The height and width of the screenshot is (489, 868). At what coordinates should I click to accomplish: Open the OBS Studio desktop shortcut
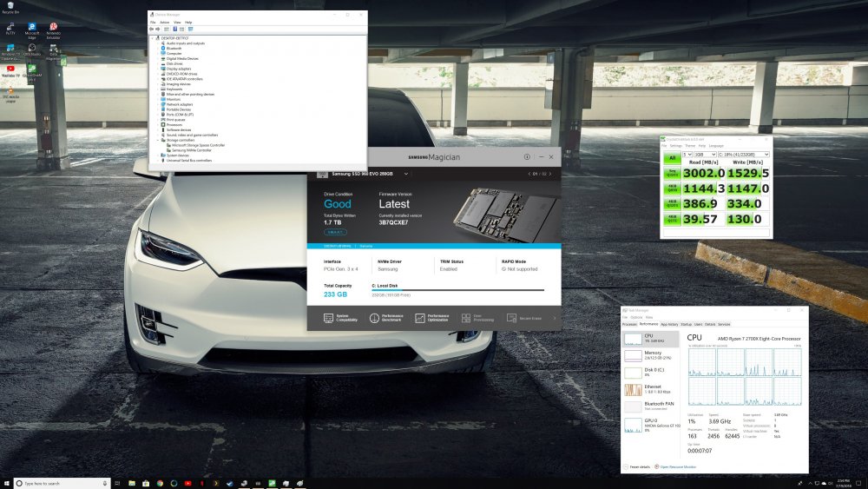pyautogui.click(x=31, y=50)
